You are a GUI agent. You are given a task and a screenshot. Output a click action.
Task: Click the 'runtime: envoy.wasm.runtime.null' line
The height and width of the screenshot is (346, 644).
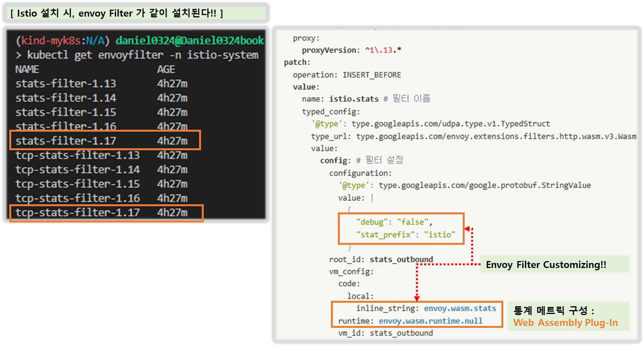[411, 321]
